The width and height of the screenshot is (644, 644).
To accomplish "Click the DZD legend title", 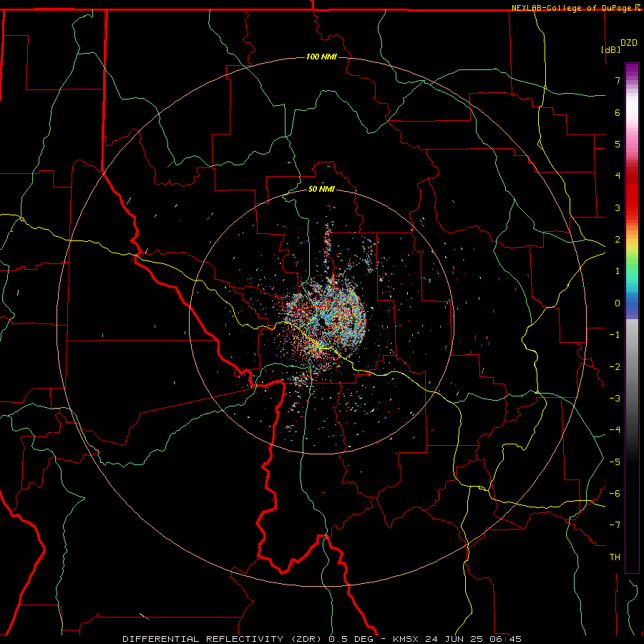I will pyautogui.click(x=629, y=43).
